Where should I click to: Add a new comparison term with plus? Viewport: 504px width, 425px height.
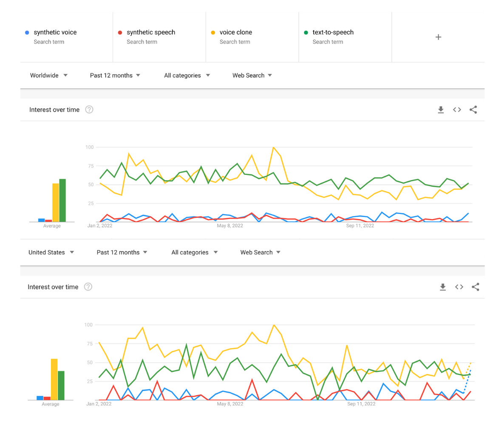pos(439,37)
